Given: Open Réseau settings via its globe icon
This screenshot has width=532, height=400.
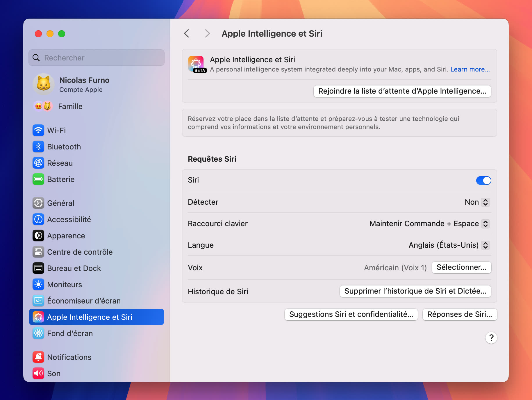Looking at the screenshot, I should (x=38, y=163).
